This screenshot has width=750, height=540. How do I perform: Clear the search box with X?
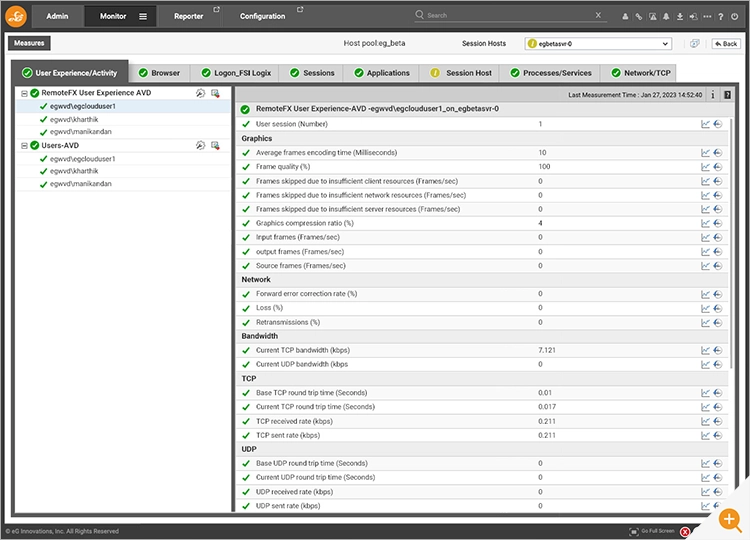(x=598, y=15)
